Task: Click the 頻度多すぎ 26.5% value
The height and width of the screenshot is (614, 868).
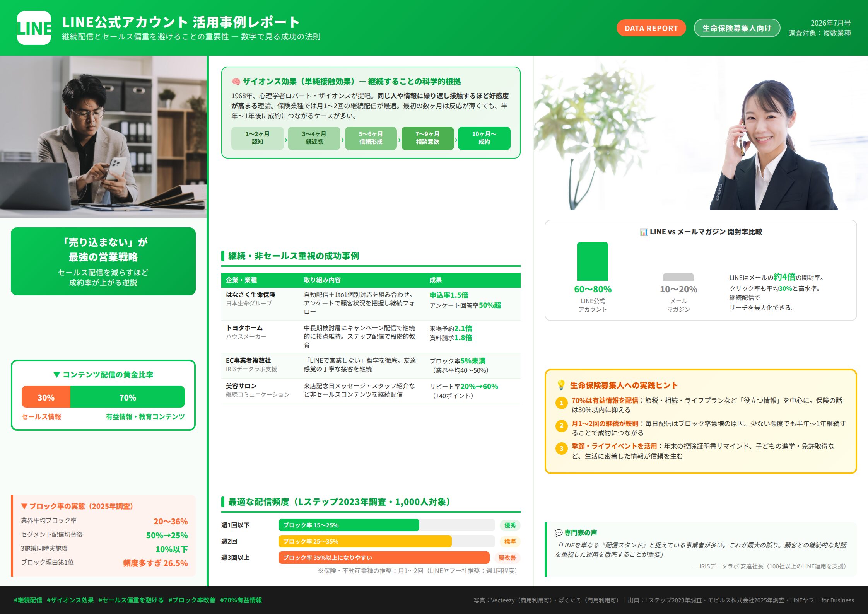Action: 155,563
